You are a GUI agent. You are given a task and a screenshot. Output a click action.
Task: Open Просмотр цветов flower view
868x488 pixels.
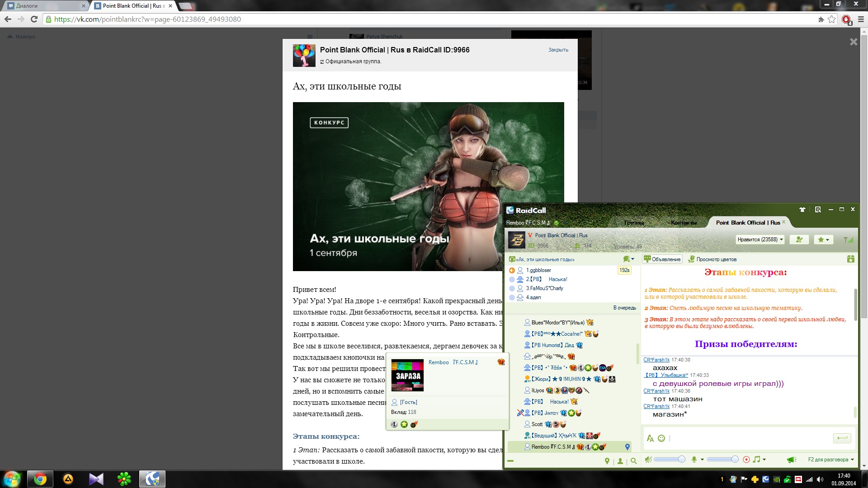(x=712, y=259)
